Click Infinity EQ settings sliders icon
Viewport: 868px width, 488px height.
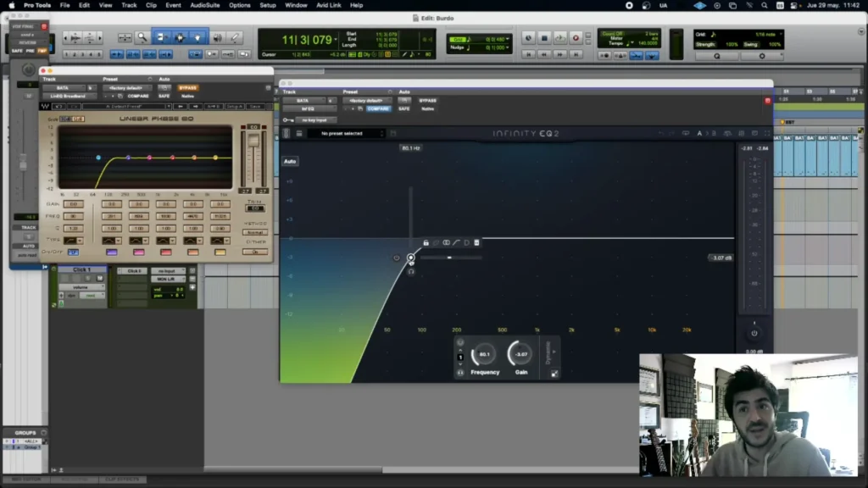pyautogui.click(x=741, y=133)
